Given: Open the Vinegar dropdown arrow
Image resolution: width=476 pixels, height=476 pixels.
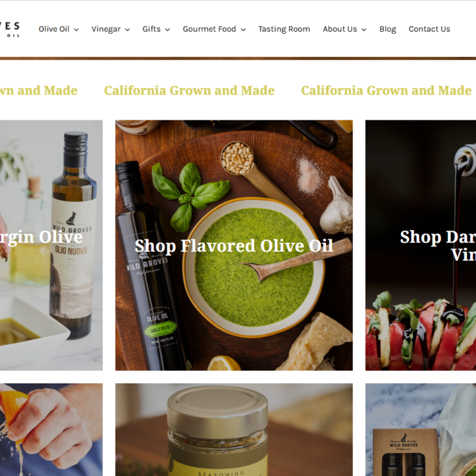Looking at the screenshot, I should click(128, 30).
